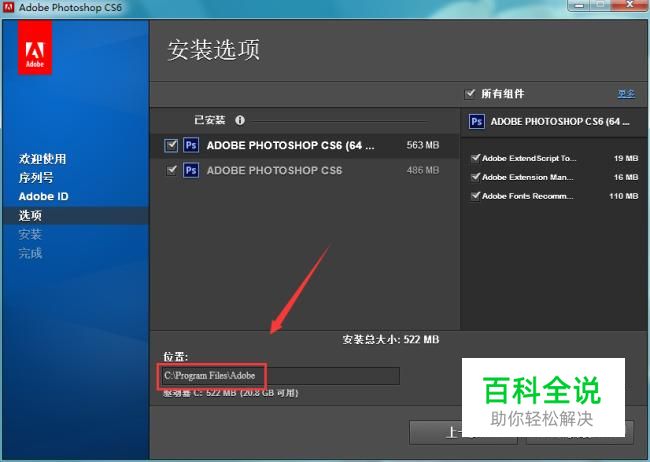Uncheck Adobe ExtendScript To... component
This screenshot has width=650, height=462.
pos(475,158)
